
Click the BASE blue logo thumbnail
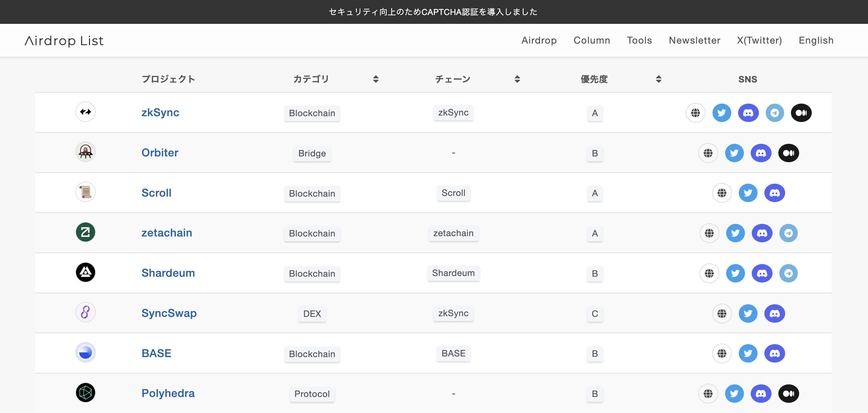[85, 352]
